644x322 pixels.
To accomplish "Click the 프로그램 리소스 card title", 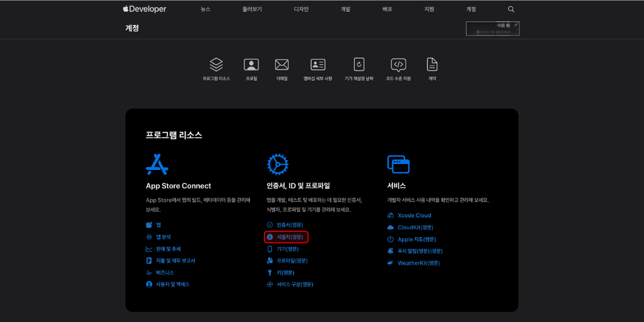I will 174,135.
